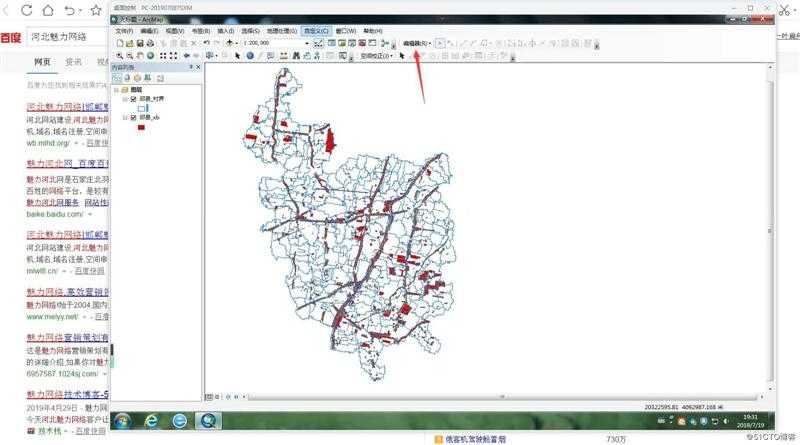Open the 魅力网络_高效营销 result link

point(67,292)
